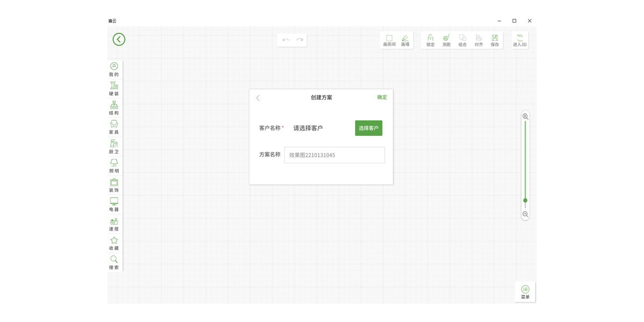Open the 家具 furniture category
The image size is (644, 322).
[114, 127]
